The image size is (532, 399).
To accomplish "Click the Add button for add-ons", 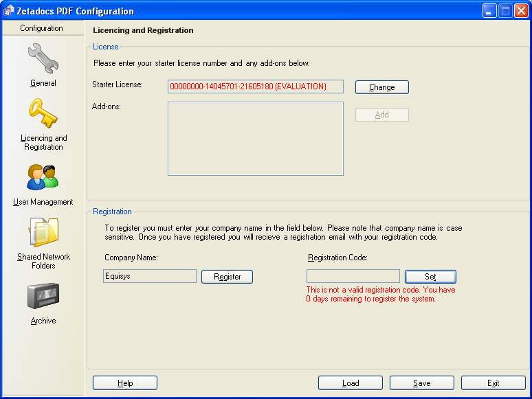I will pyautogui.click(x=381, y=115).
